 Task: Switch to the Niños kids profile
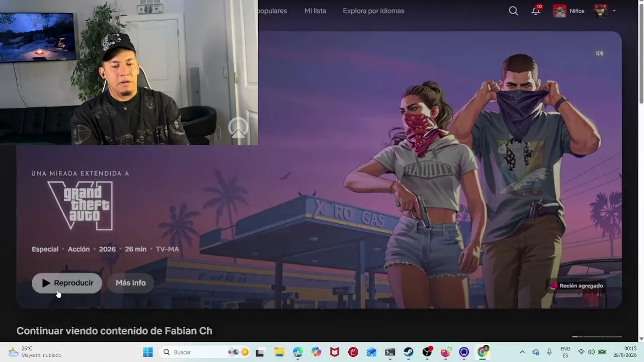point(569,11)
